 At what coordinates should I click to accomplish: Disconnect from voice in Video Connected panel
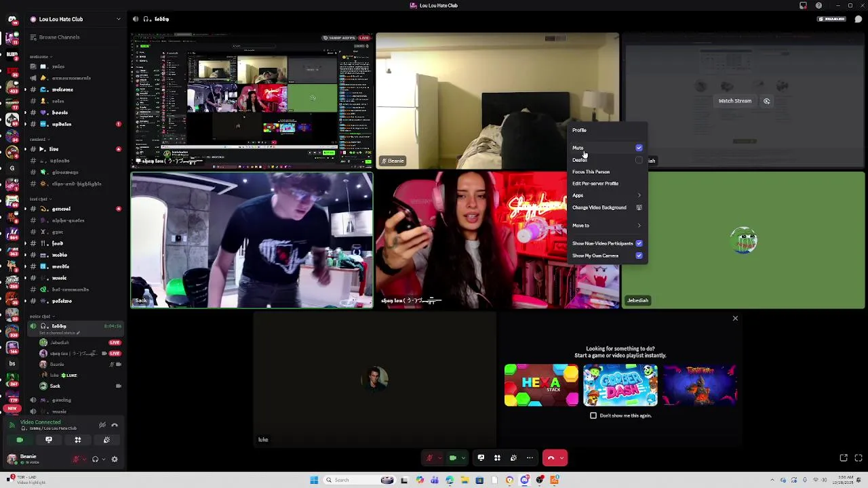pos(115,425)
